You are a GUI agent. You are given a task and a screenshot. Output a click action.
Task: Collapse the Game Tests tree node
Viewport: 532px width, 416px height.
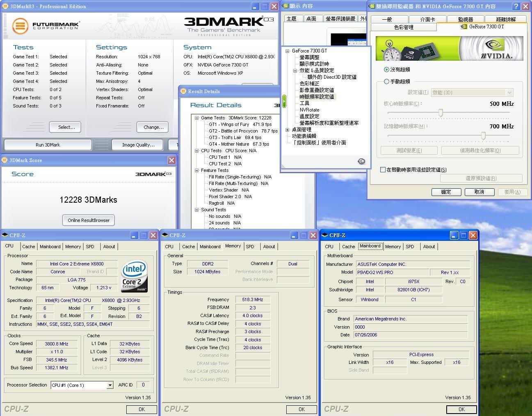coord(196,118)
